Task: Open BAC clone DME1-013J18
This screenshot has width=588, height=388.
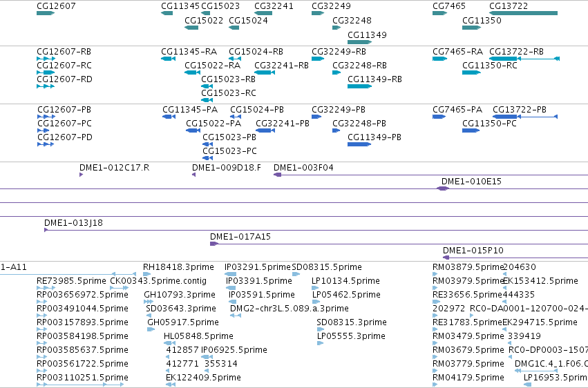Action: pyautogui.click(x=73, y=223)
